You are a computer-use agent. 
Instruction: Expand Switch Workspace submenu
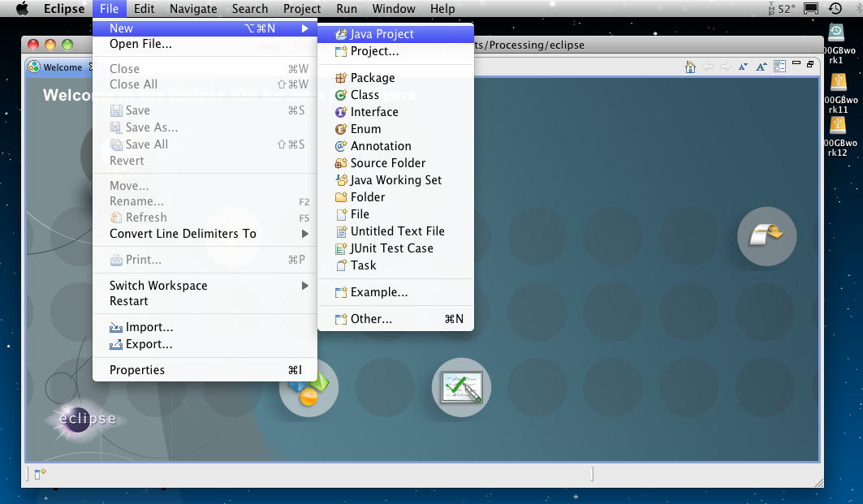pyautogui.click(x=205, y=286)
